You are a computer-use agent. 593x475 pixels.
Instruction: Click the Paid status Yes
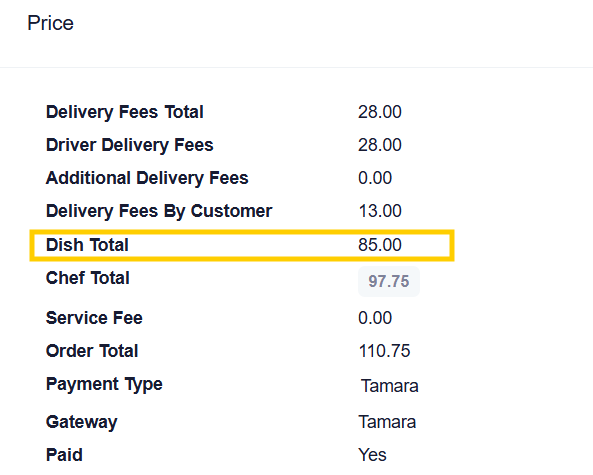coord(372,455)
